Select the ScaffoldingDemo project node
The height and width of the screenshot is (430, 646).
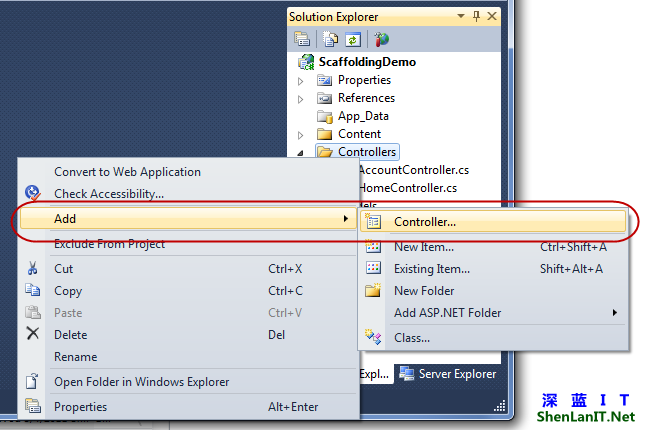coord(367,62)
